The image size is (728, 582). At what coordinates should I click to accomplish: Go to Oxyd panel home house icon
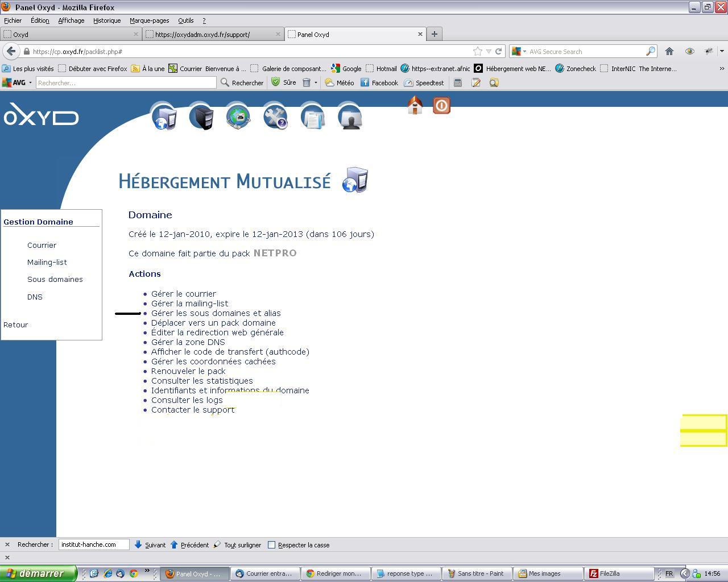415,105
